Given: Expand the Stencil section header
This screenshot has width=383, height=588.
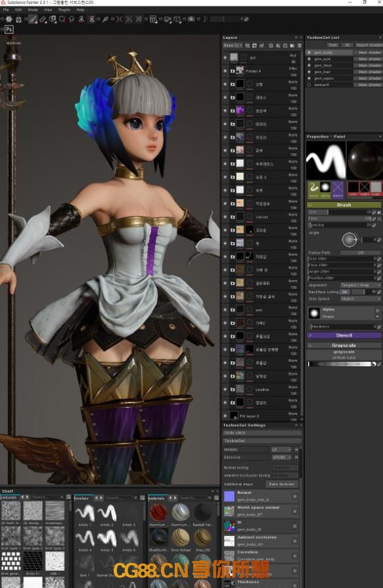Looking at the screenshot, I should [x=344, y=335].
